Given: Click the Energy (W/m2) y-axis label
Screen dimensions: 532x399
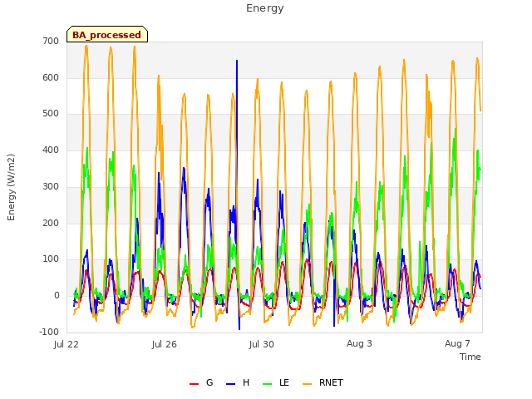Looking at the screenshot, I should click(11, 187).
